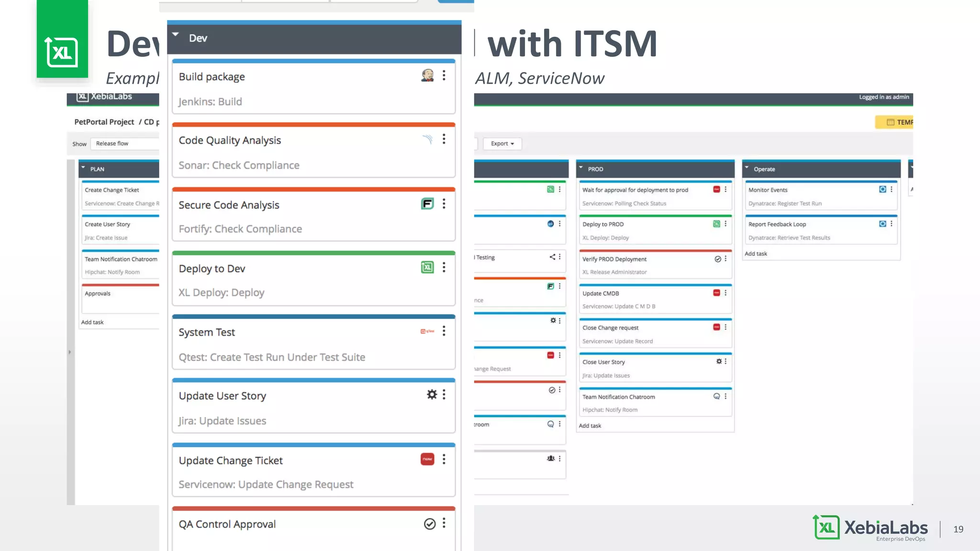Open the options menu for Code Quality Analysis

click(x=444, y=139)
